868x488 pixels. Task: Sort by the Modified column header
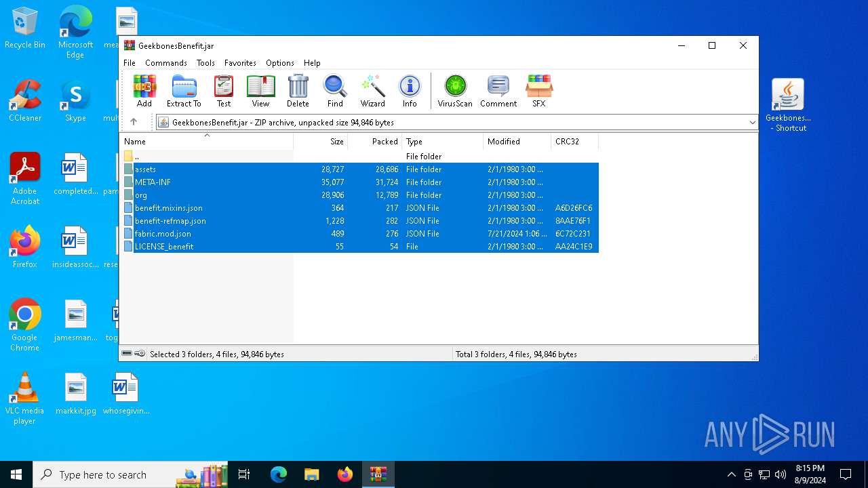(x=517, y=142)
